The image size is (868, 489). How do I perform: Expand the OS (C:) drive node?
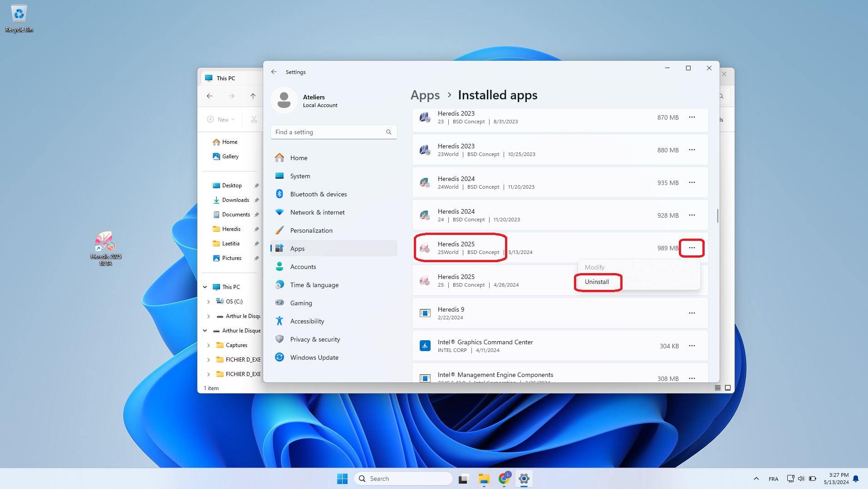(x=209, y=302)
